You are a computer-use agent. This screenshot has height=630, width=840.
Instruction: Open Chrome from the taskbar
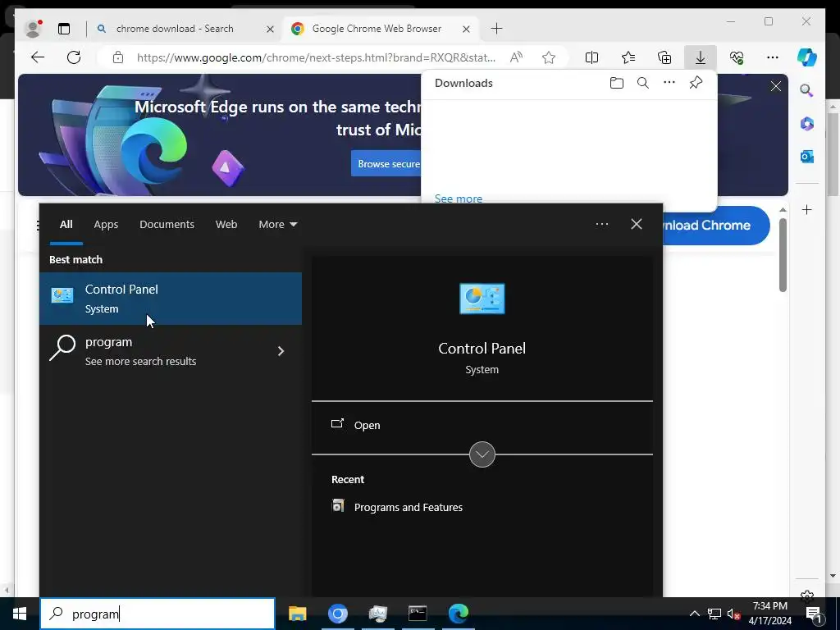tap(337, 614)
